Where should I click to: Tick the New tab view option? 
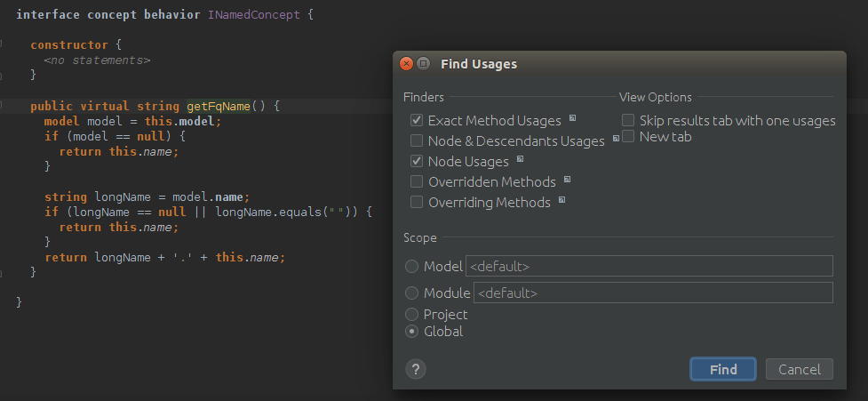pyautogui.click(x=628, y=136)
